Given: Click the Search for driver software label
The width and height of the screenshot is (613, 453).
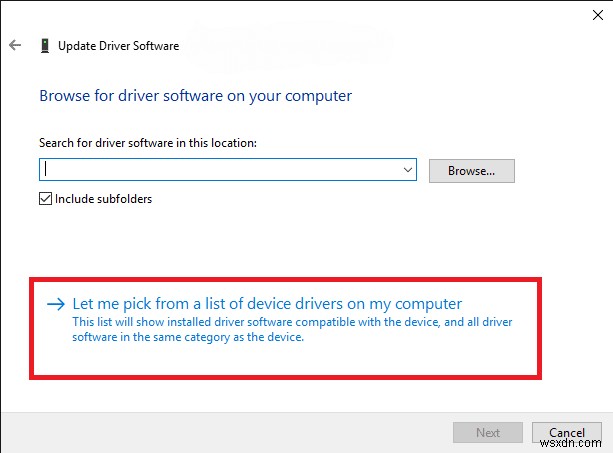Looking at the screenshot, I should pyautogui.click(x=148, y=143).
